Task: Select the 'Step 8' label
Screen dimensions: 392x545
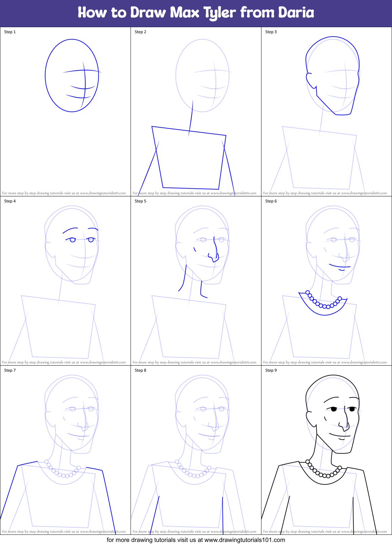Action: point(140,370)
